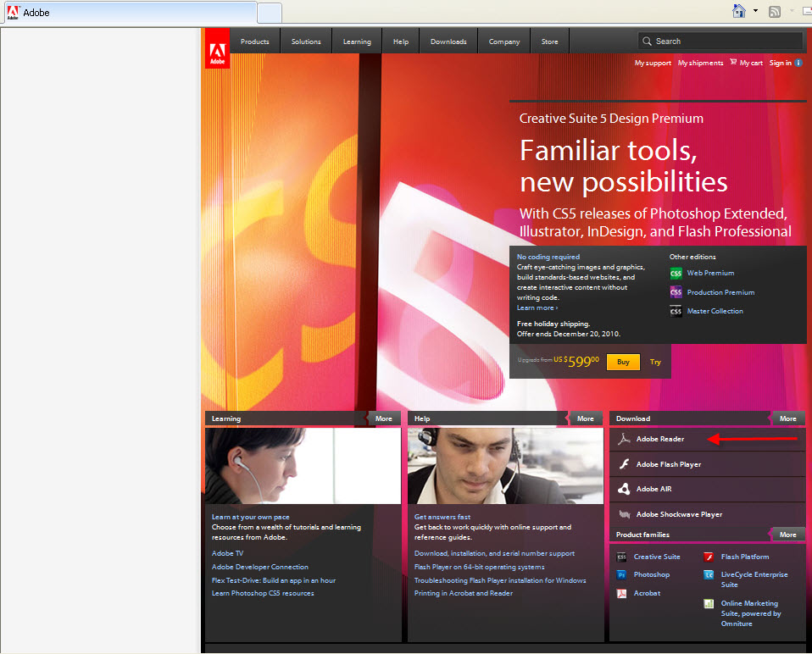Click the Adobe Reader icon
Image resolution: width=812 pixels, height=654 pixels.
pos(624,439)
